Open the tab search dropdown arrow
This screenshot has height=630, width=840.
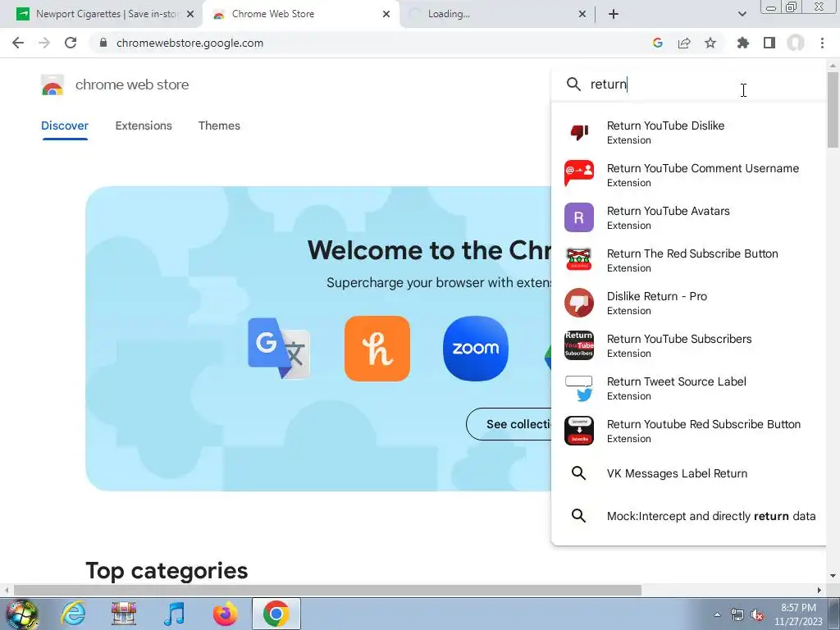pos(742,14)
